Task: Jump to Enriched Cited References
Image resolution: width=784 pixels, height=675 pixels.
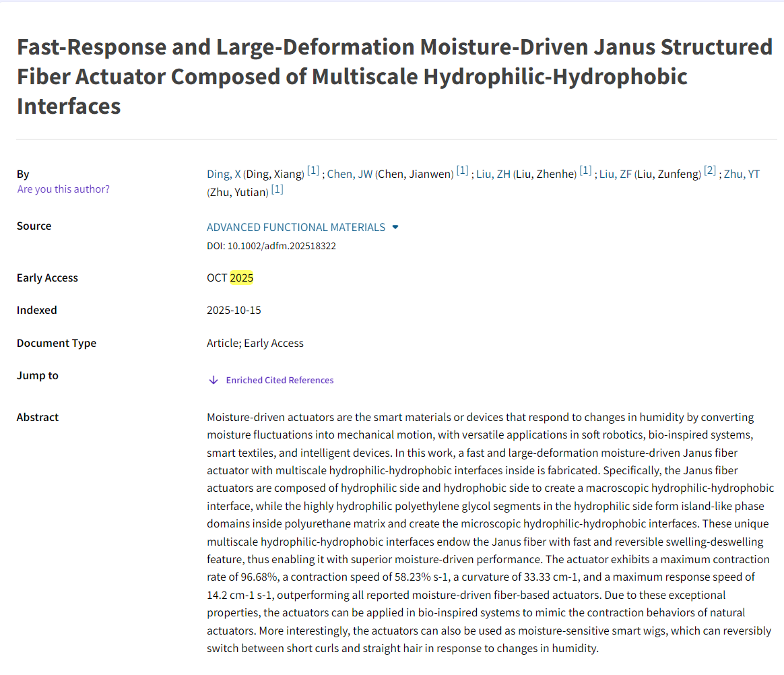Action: point(280,381)
